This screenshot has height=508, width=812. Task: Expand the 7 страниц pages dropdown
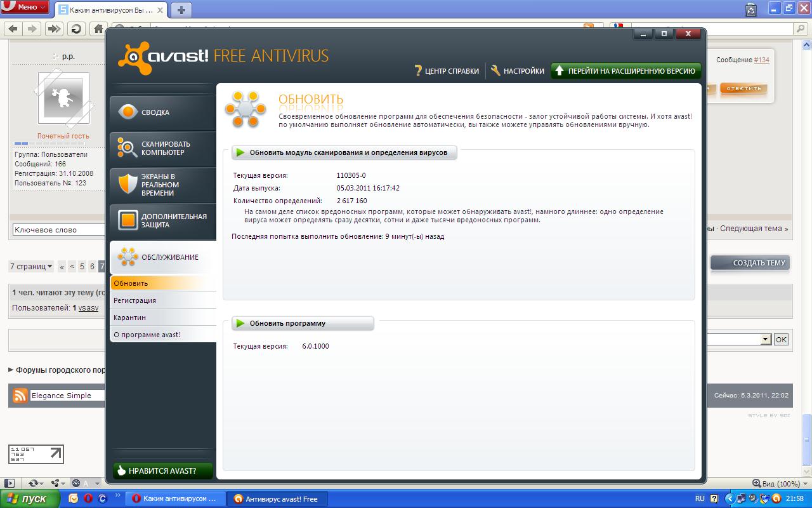31,267
